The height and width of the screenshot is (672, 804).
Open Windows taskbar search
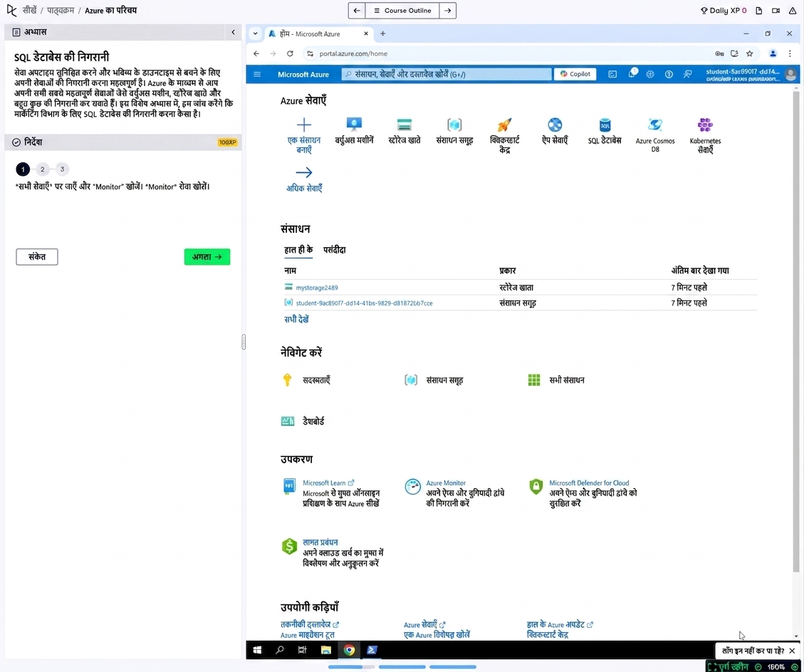pyautogui.click(x=279, y=650)
